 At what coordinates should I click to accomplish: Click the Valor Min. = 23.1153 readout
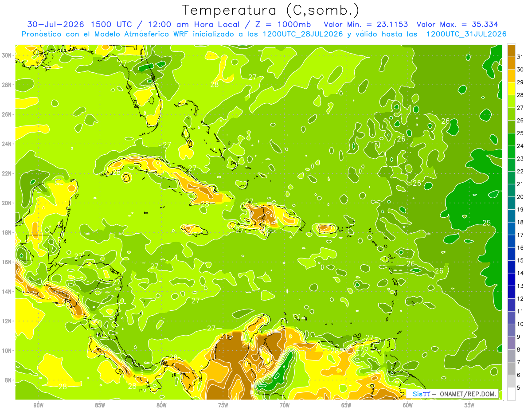point(366,24)
